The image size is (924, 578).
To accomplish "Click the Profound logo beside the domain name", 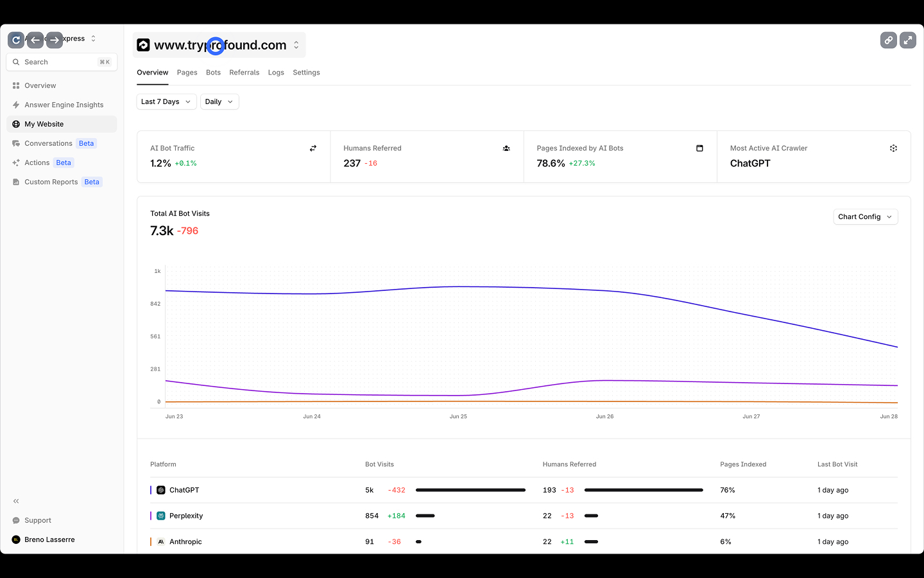I will (143, 45).
